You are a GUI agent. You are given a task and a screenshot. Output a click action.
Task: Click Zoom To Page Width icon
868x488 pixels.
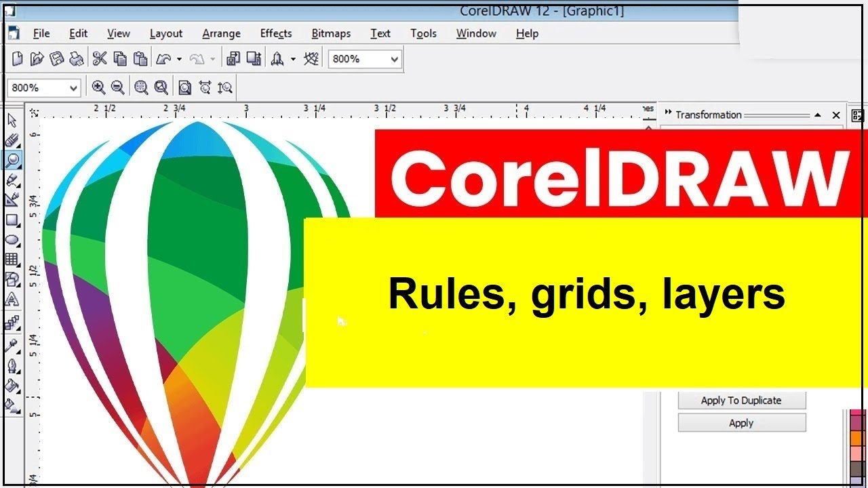205,87
